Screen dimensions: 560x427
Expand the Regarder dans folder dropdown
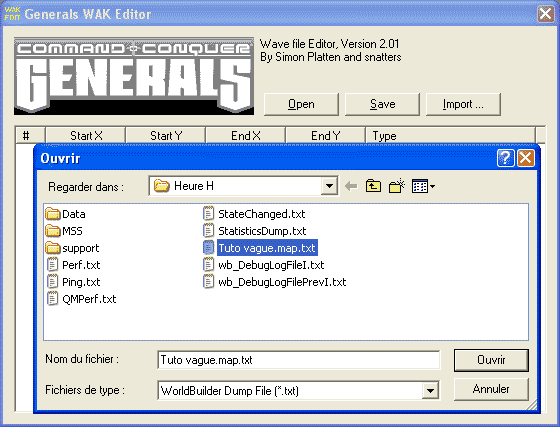329,186
